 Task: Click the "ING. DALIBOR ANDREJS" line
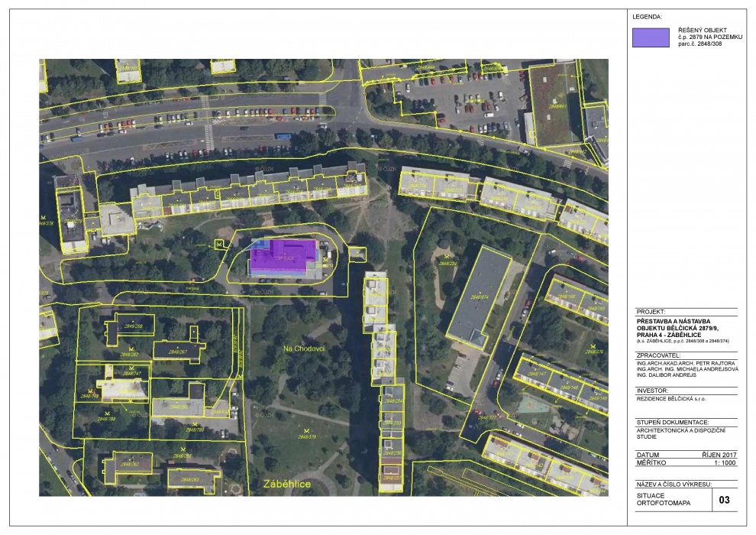pos(667,374)
